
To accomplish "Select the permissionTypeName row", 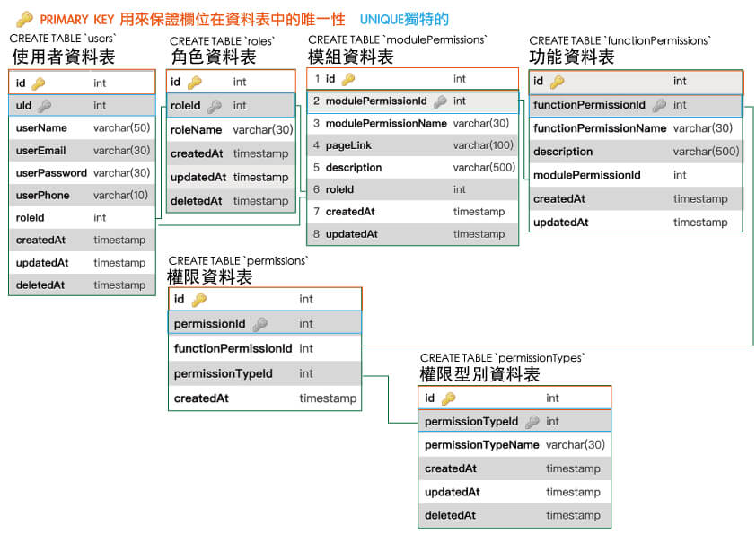I will [514, 445].
